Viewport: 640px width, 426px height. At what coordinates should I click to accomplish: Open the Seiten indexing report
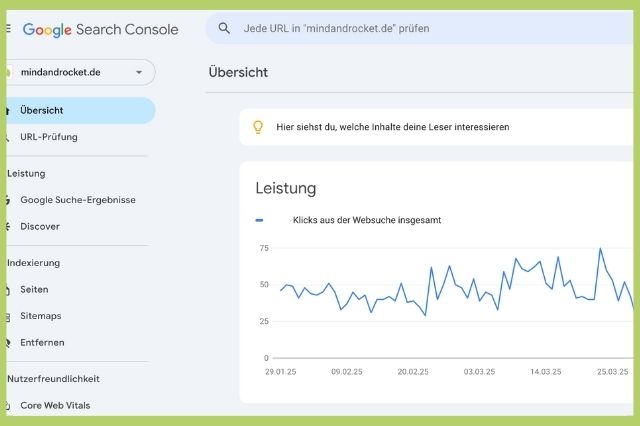(34, 290)
